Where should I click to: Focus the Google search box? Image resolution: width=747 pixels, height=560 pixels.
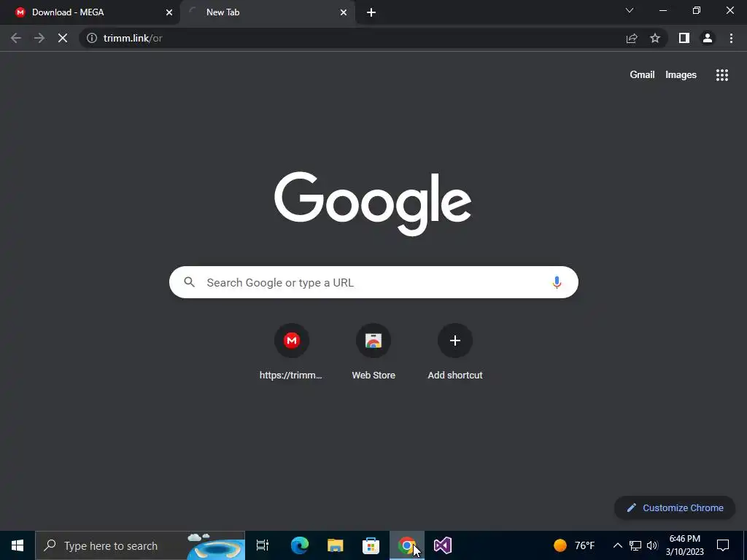(x=373, y=282)
